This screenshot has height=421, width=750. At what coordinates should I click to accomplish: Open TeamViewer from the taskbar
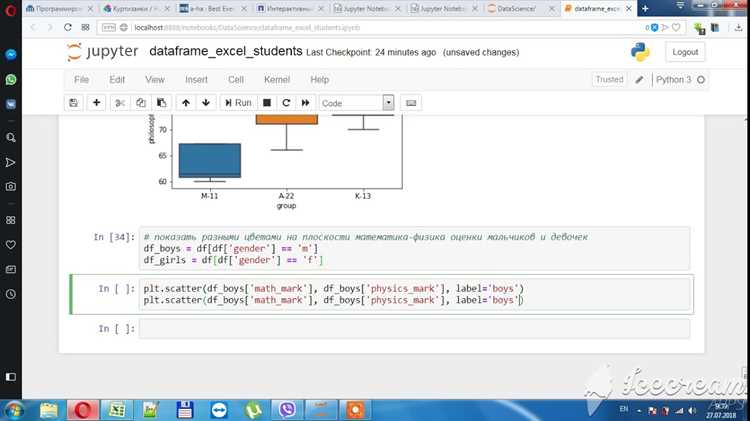[219, 410]
